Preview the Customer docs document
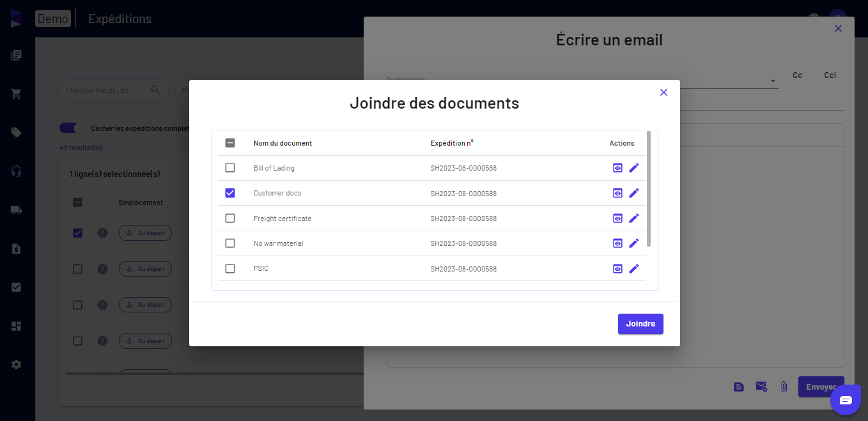 [x=617, y=193]
